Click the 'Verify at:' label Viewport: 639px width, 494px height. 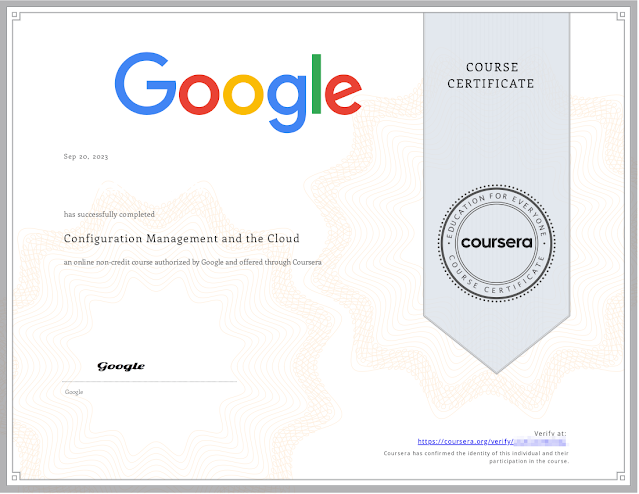coord(549,432)
